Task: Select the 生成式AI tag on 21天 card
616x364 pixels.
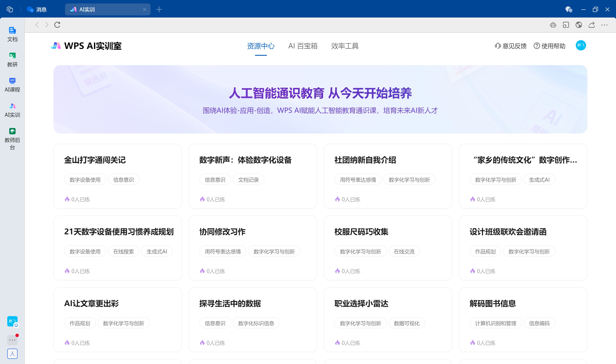Action: pyautogui.click(x=157, y=251)
